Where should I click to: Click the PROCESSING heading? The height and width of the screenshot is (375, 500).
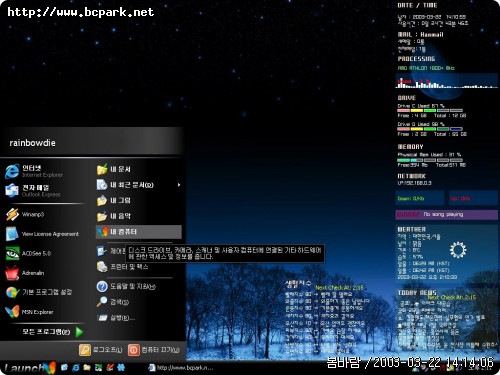point(416,59)
